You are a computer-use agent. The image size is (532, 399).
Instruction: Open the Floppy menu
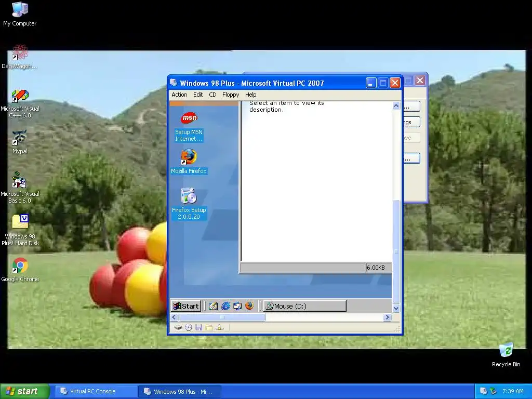coord(231,95)
